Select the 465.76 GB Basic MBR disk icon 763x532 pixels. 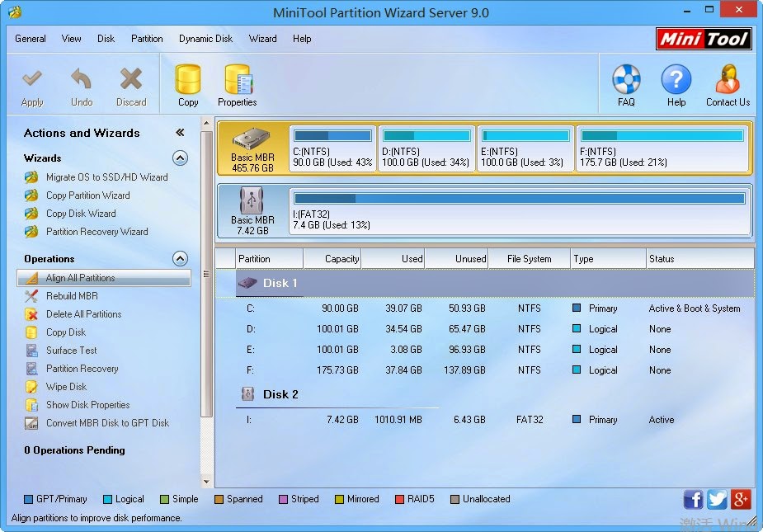[x=252, y=139]
